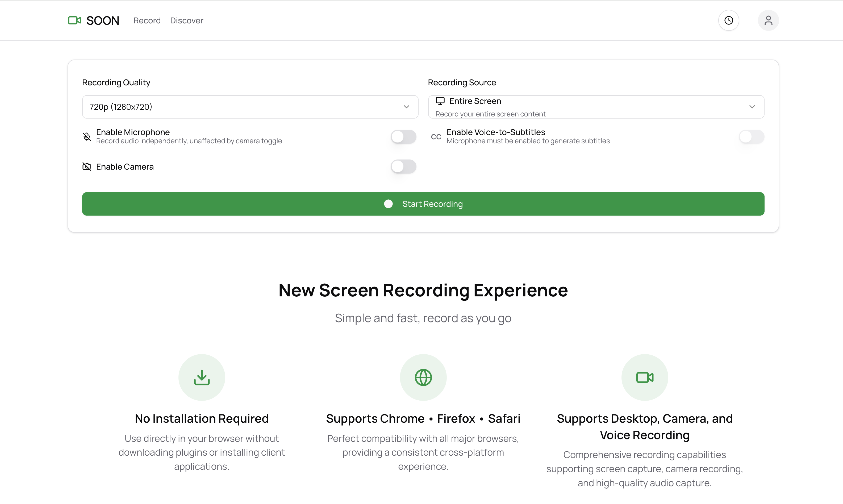843x504 pixels.
Task: Switch to the Record tab
Action: (x=147, y=20)
